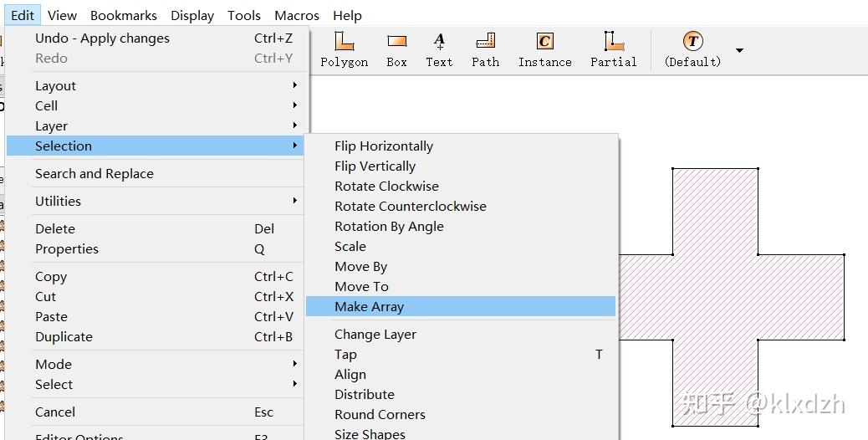The height and width of the screenshot is (440, 868).
Task: Open the Macros menu
Action: pyautogui.click(x=297, y=15)
